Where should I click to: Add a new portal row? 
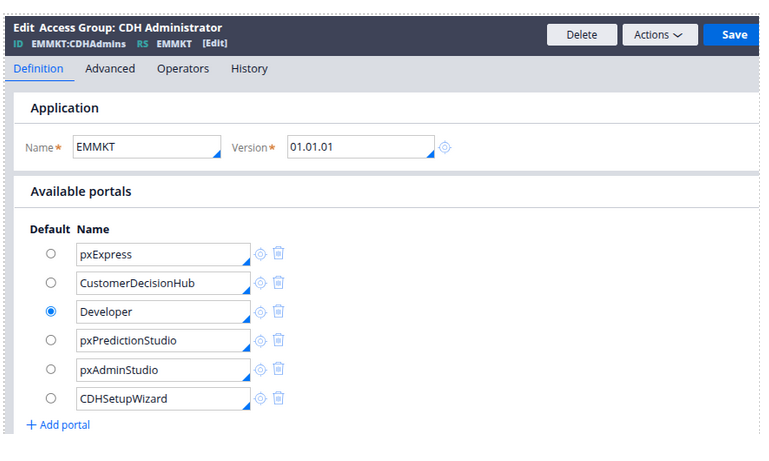(58, 425)
